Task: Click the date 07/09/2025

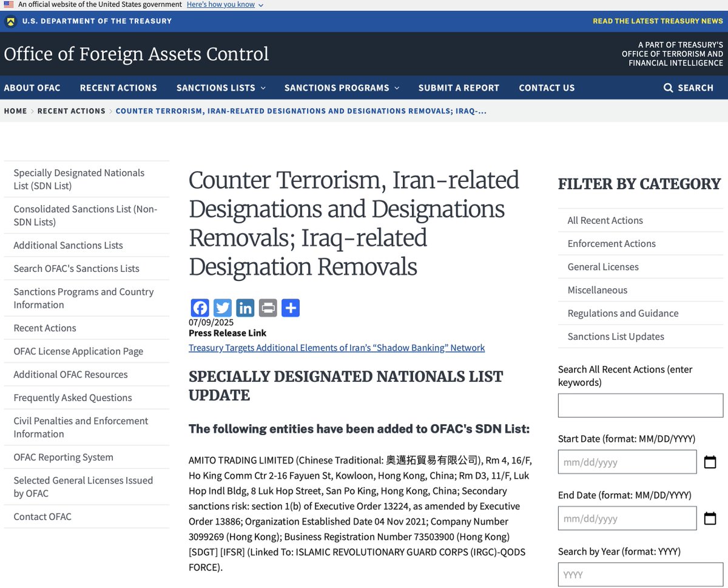Action: [211, 322]
